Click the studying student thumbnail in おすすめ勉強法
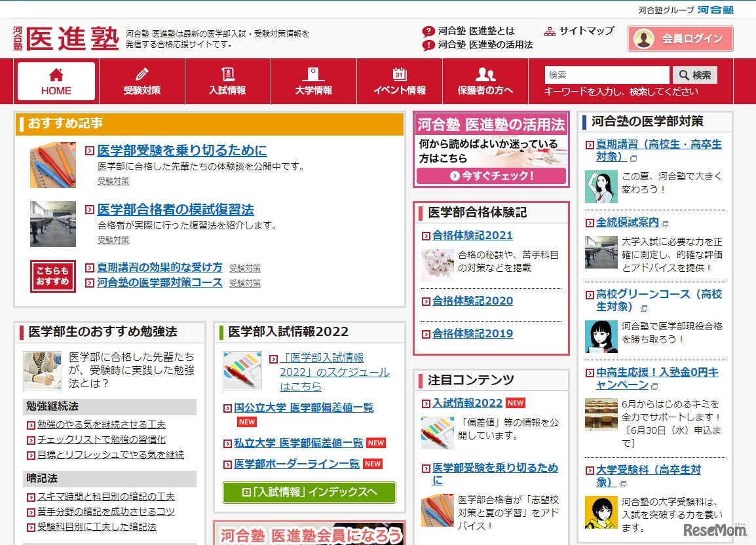Viewport: 756px width, 545px height. (x=43, y=370)
